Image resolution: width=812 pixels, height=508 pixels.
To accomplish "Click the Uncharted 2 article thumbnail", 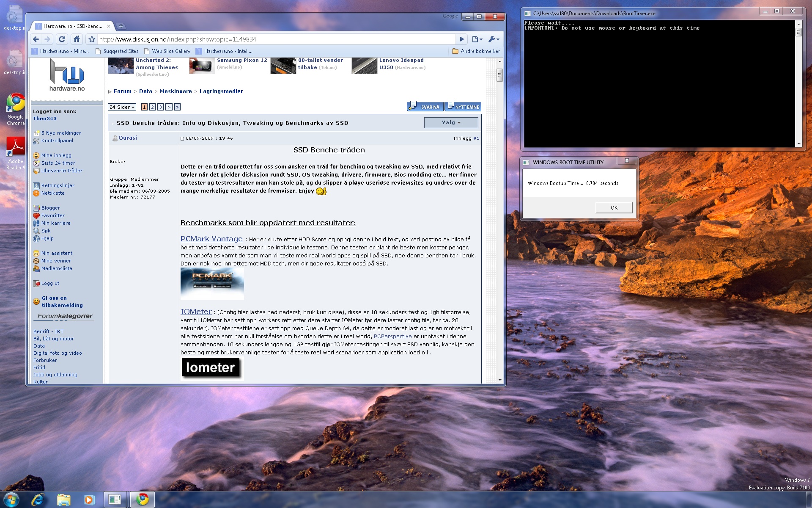I will pos(121,66).
